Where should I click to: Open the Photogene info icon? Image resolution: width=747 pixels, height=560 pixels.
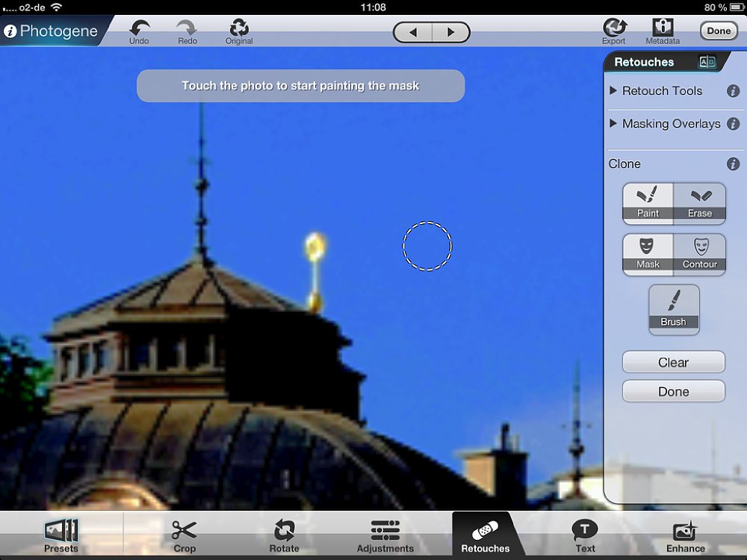(x=10, y=31)
